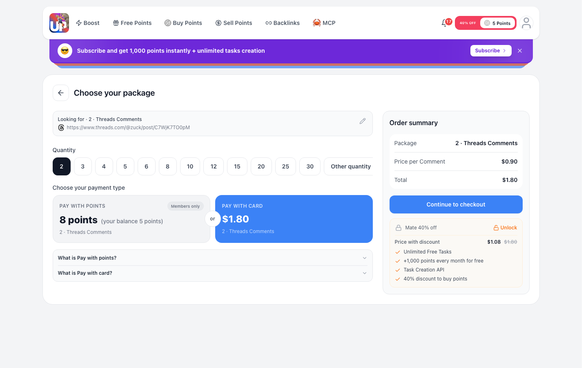Click the back arrow button

61,93
